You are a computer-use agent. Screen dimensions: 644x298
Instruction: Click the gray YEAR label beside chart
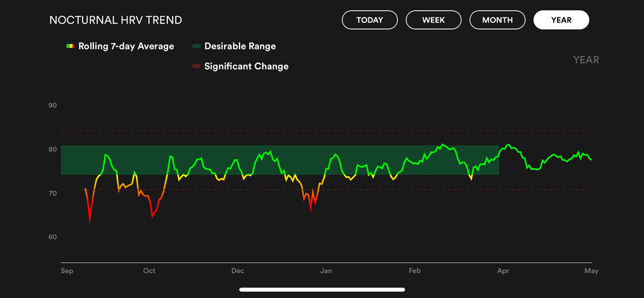[586, 60]
